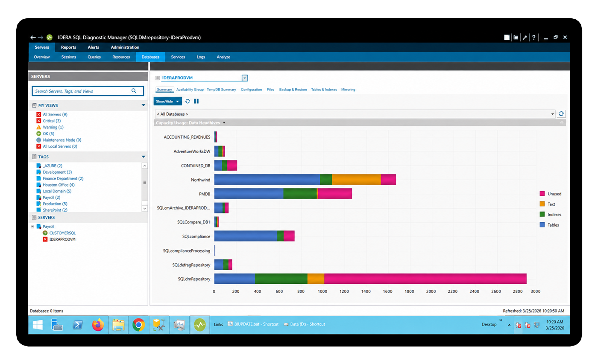Pause refreshing with the pause icon
The width and height of the screenshot is (598, 364).
click(x=196, y=101)
